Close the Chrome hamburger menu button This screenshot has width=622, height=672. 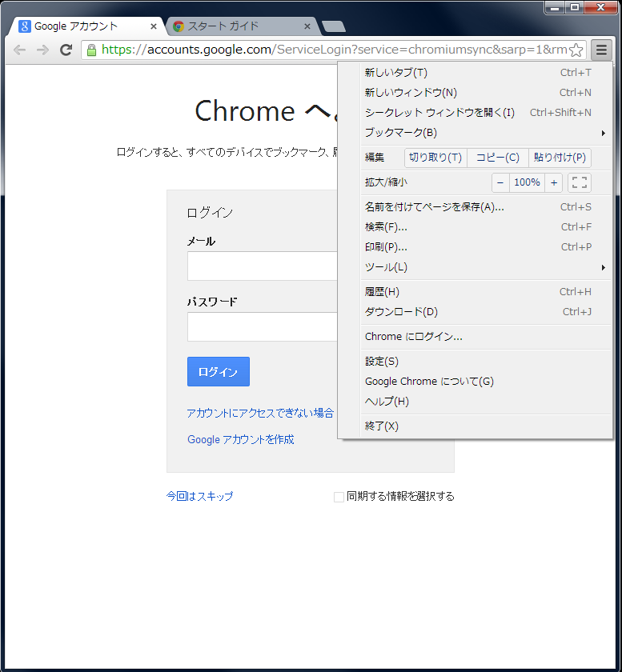[x=601, y=50]
